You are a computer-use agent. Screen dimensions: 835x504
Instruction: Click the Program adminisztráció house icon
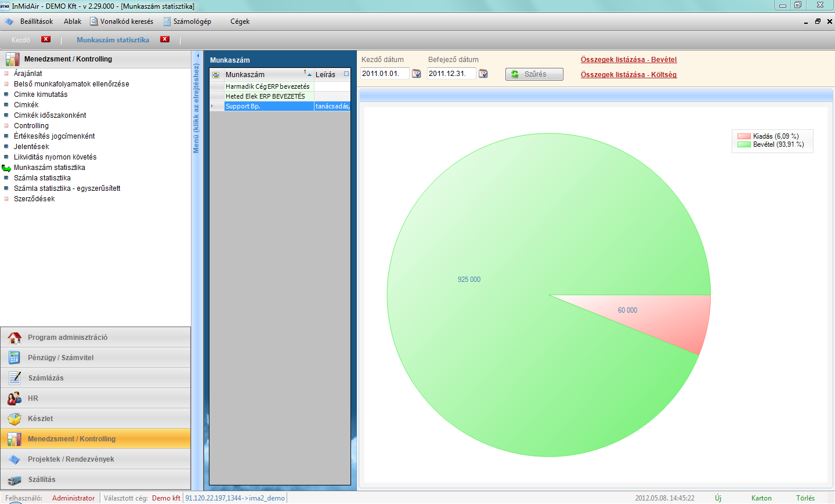click(15, 338)
